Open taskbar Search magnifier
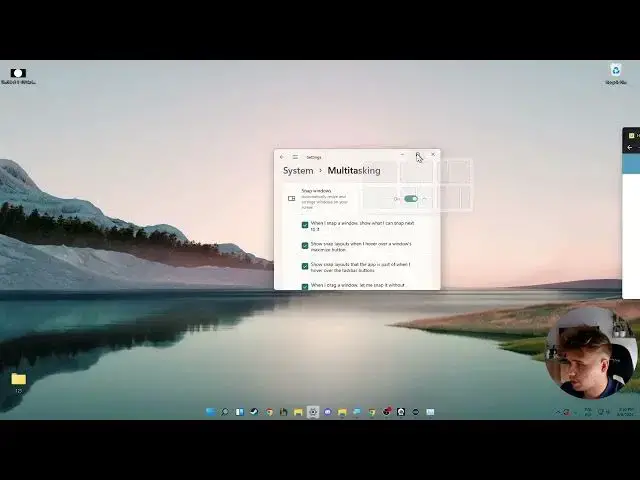Image resolution: width=640 pixels, height=480 pixels. (224, 412)
